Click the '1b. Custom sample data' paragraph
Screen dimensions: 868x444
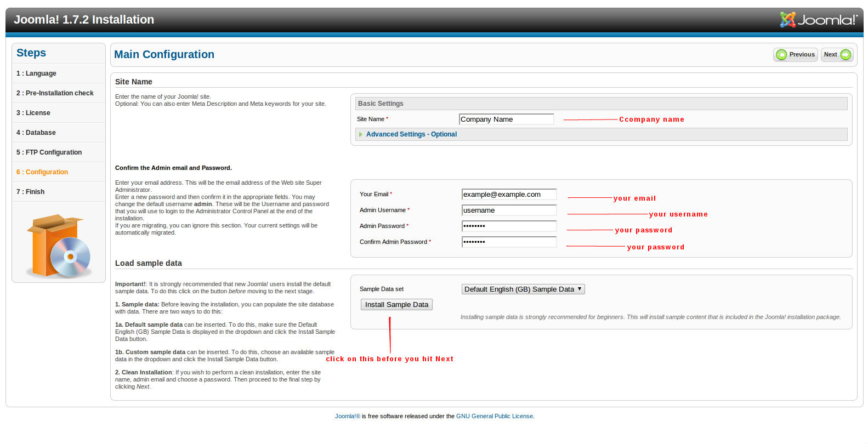[225, 356]
